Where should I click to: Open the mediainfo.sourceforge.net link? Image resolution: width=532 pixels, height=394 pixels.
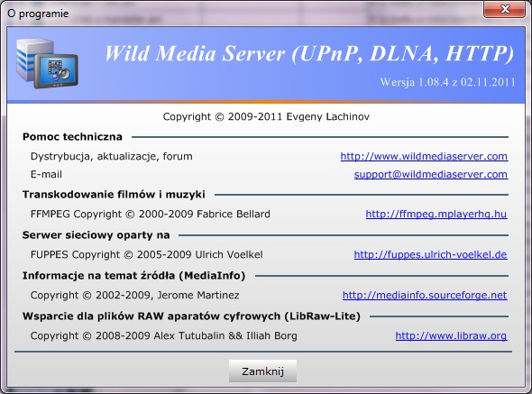tap(425, 295)
